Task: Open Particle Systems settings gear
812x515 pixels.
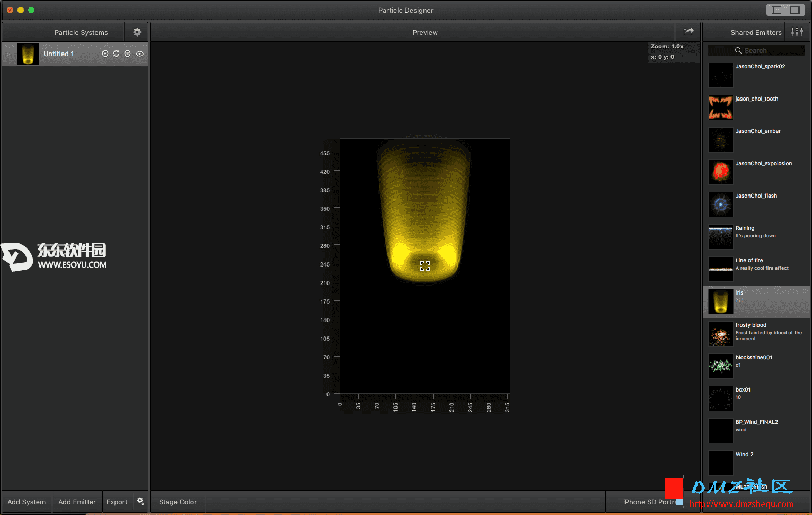Action: [137, 32]
